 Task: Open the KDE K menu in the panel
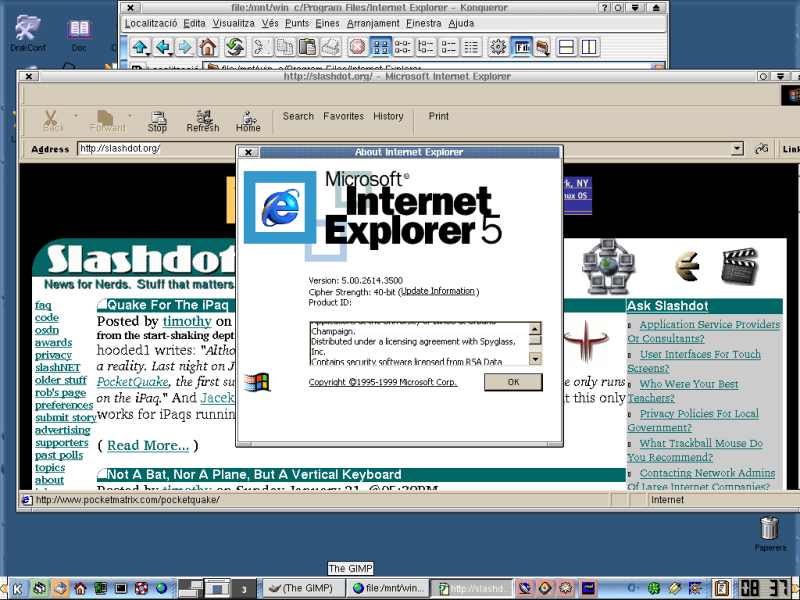[17, 589]
